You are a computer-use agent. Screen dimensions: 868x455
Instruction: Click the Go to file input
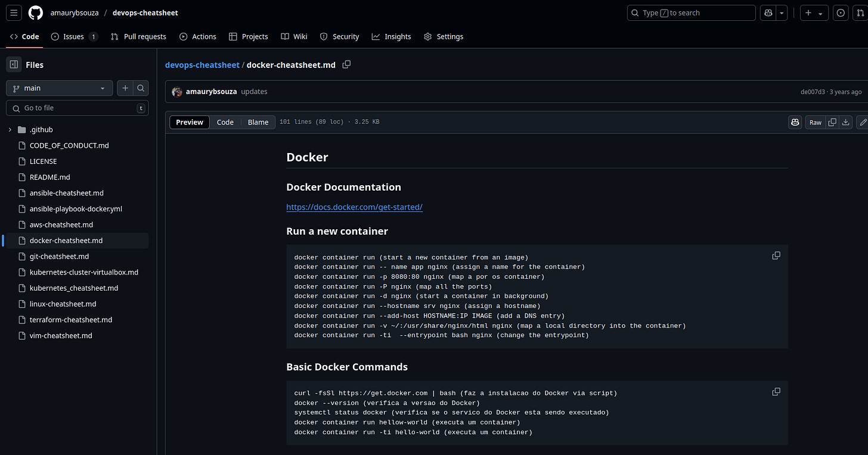tap(77, 108)
